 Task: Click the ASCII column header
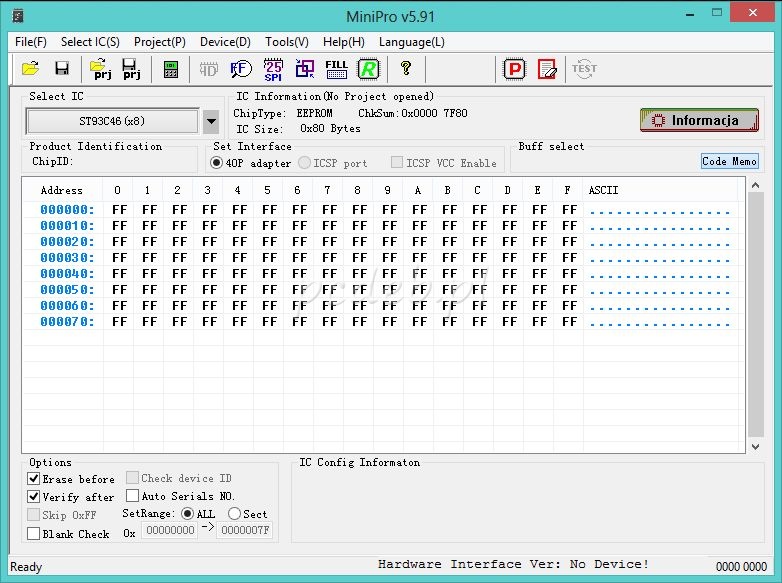pos(603,190)
